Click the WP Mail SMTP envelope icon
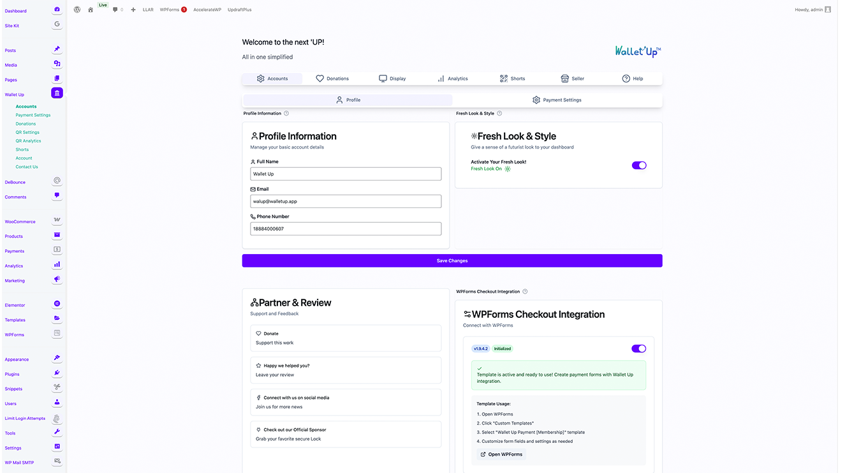The image size is (868, 473). 57,461
